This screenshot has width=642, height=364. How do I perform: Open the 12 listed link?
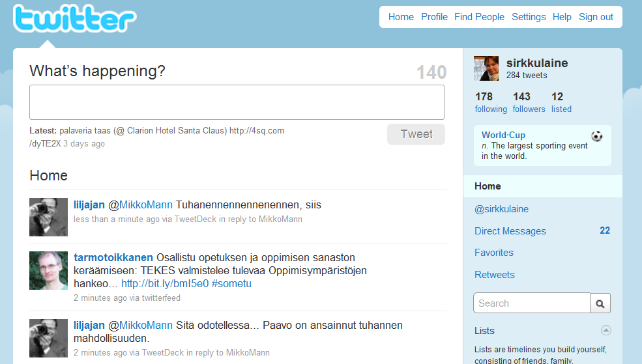coord(561,102)
